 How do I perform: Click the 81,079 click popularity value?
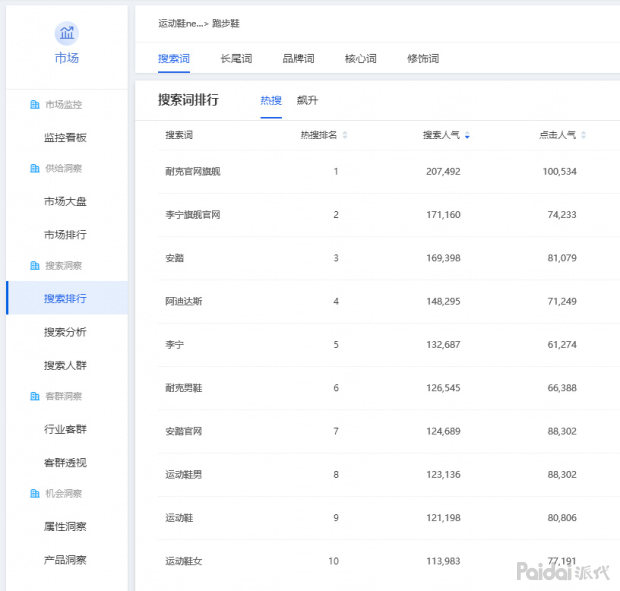562,258
